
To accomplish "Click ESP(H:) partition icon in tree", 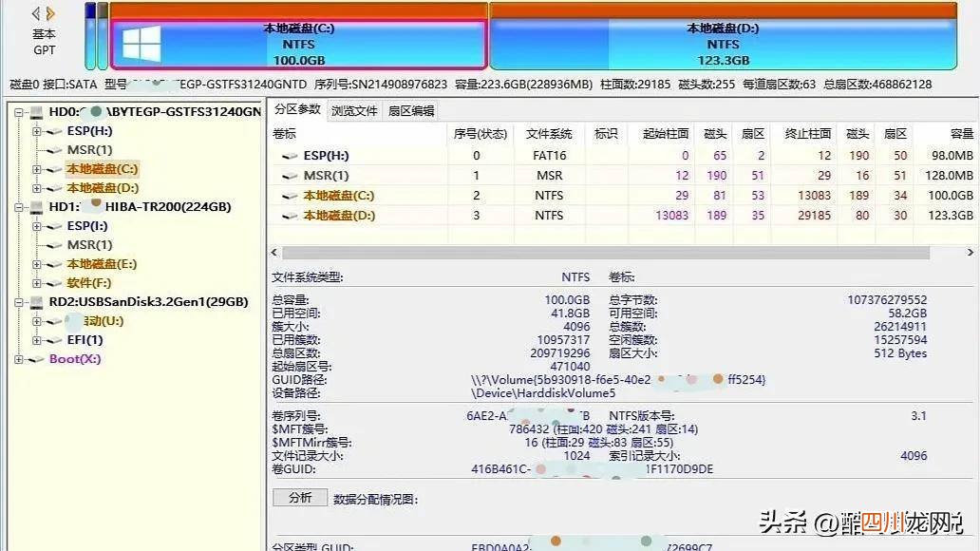I will click(x=54, y=131).
